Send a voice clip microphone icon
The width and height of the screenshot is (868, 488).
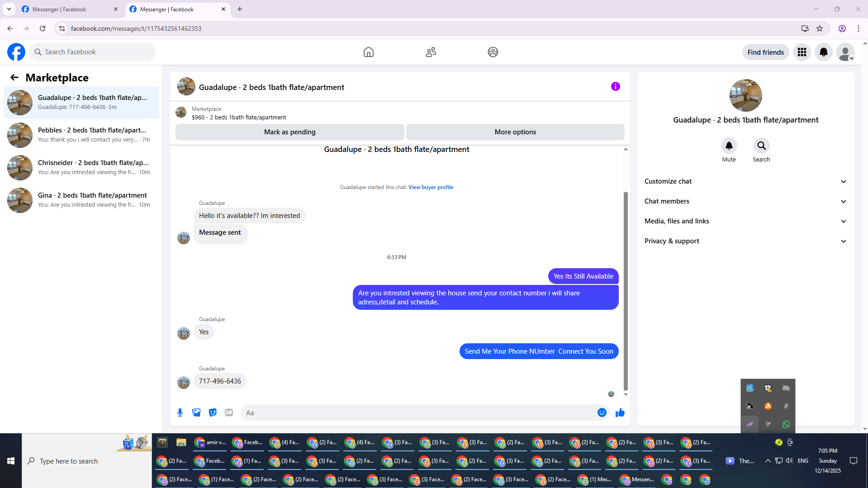[x=180, y=412]
